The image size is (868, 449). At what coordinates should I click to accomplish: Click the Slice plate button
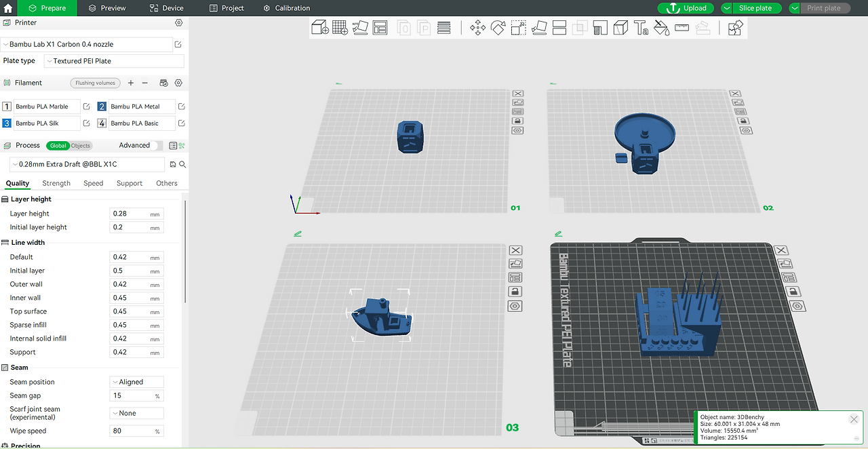pyautogui.click(x=755, y=8)
